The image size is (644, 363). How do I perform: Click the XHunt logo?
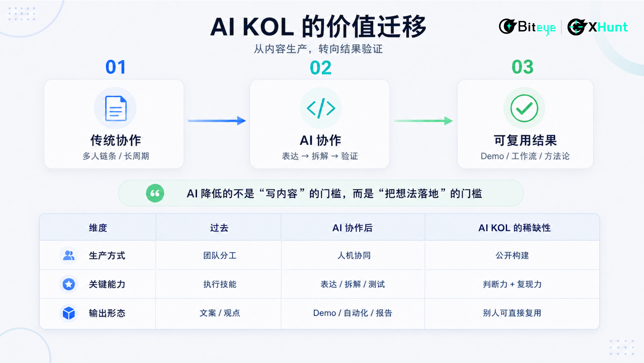597,27
